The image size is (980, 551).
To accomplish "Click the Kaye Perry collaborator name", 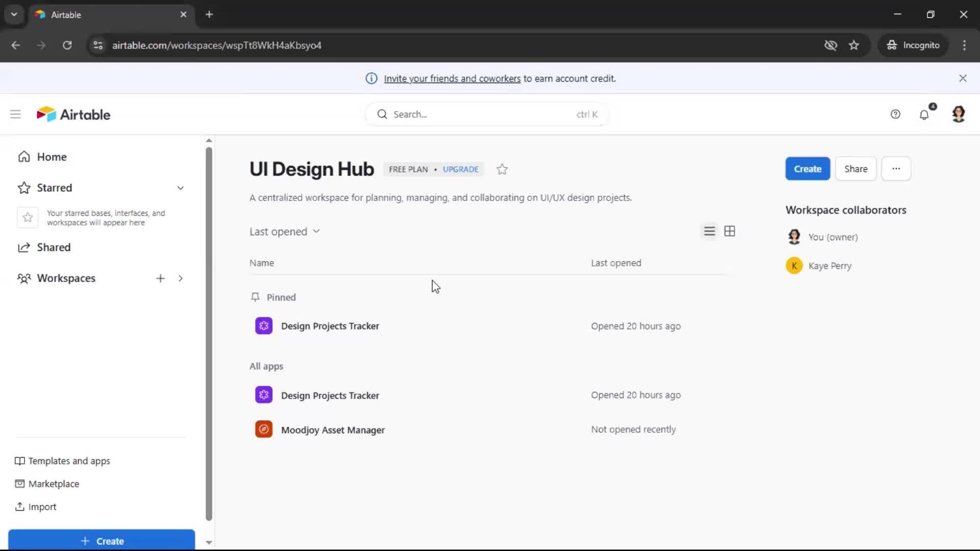I will (x=830, y=266).
